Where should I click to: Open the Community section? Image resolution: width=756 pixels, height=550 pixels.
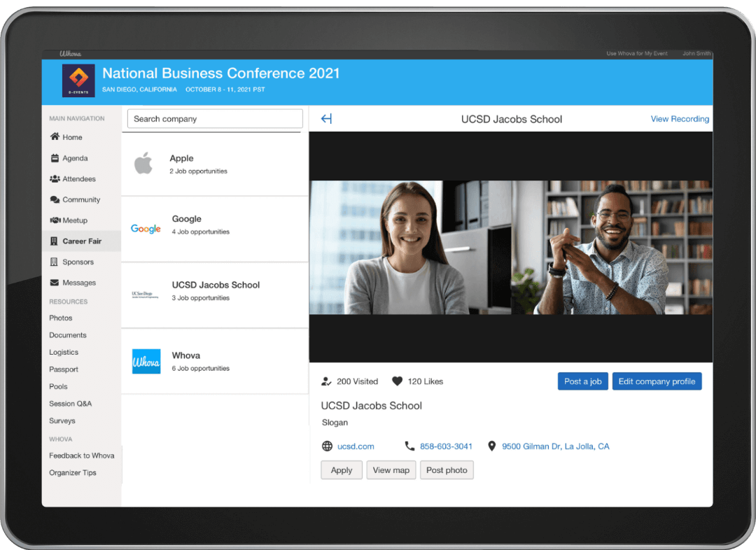point(81,199)
